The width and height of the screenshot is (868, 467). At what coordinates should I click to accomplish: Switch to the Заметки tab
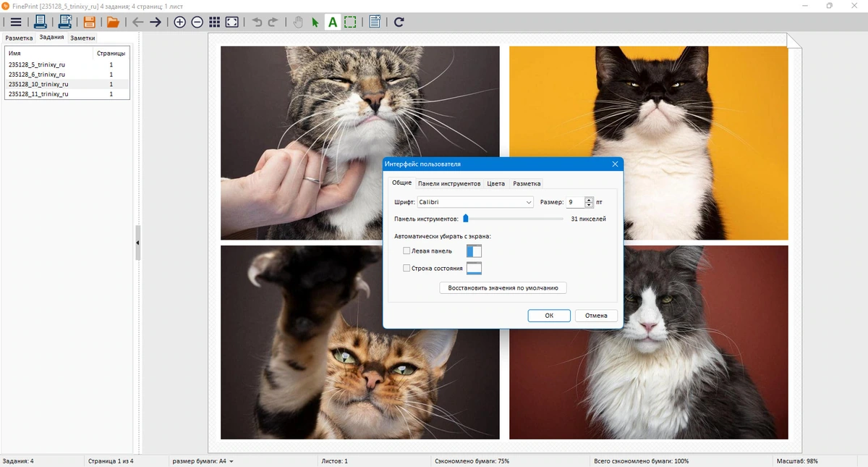coord(82,38)
